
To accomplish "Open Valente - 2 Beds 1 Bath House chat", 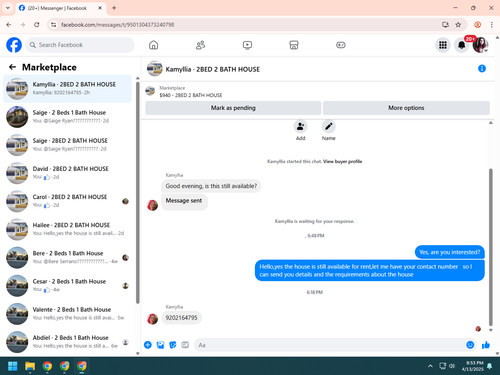I will [67, 314].
